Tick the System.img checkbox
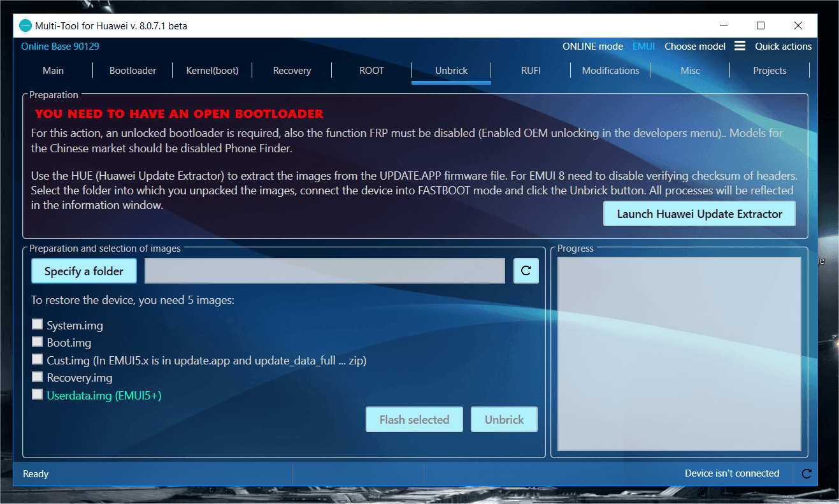The width and height of the screenshot is (839, 504). tap(38, 325)
